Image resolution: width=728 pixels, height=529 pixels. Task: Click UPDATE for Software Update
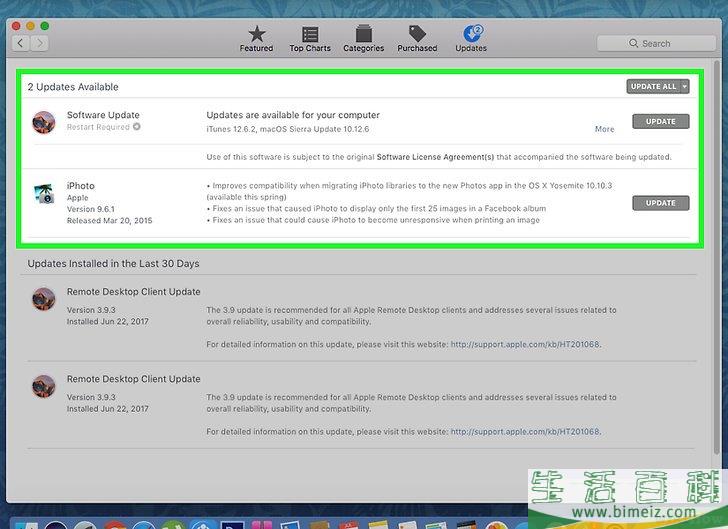tap(661, 121)
